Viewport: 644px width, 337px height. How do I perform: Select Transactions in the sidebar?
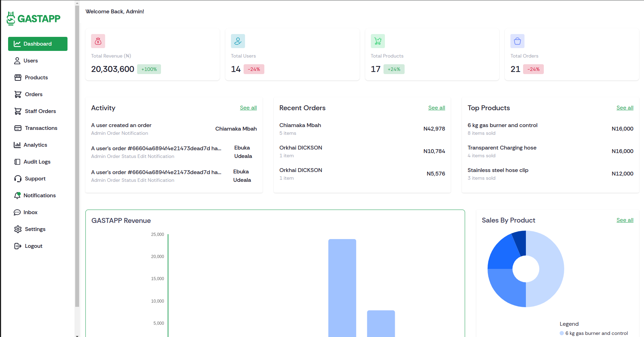pyautogui.click(x=38, y=128)
